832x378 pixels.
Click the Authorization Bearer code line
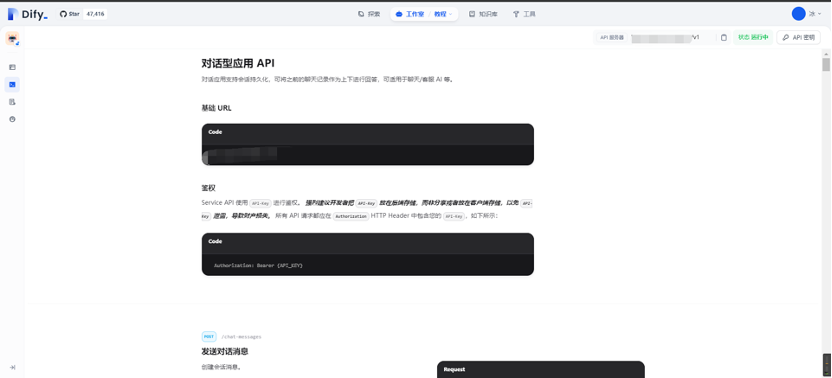[258, 264]
